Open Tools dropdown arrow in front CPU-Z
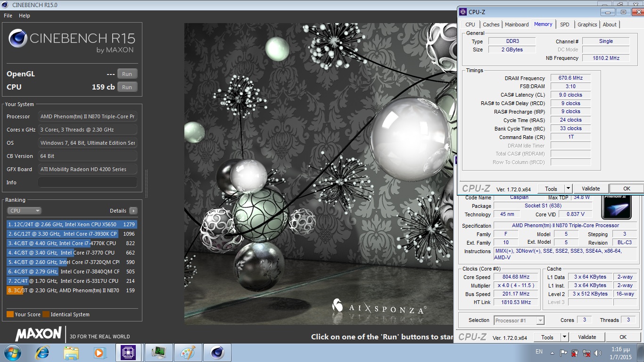The width and height of the screenshot is (644, 362). pos(568,189)
